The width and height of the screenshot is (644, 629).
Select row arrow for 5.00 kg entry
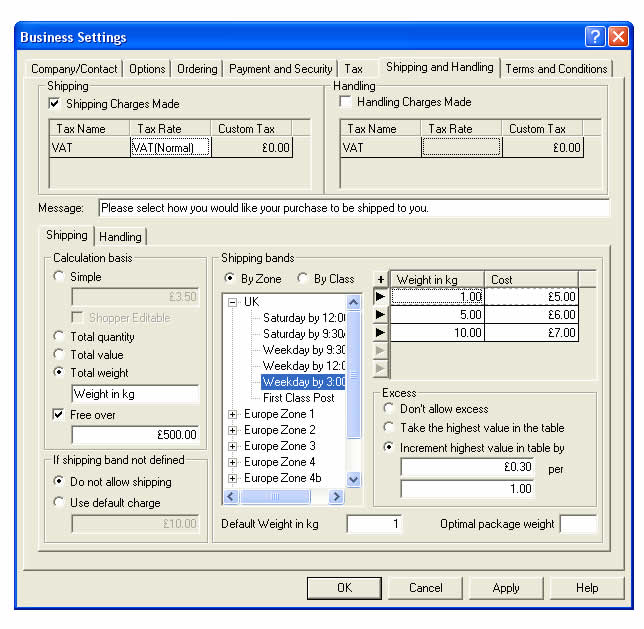point(380,315)
